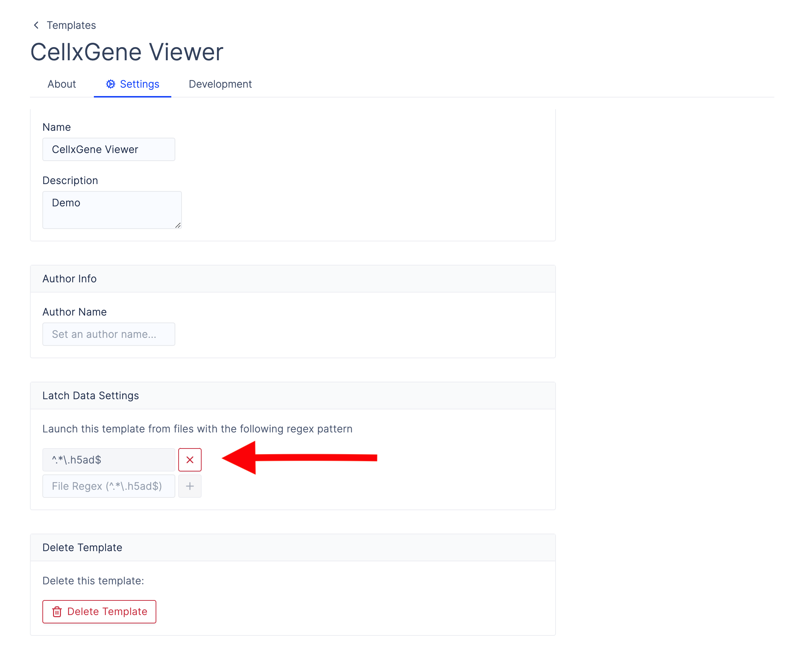Go back using the Templates chevron arrow
This screenshot has height=672, width=786.
click(x=36, y=25)
